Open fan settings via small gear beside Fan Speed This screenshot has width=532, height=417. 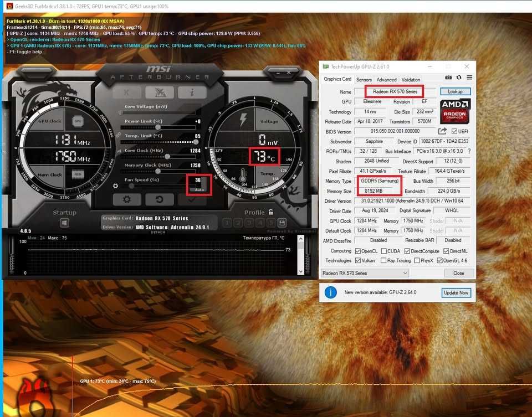click(x=115, y=186)
